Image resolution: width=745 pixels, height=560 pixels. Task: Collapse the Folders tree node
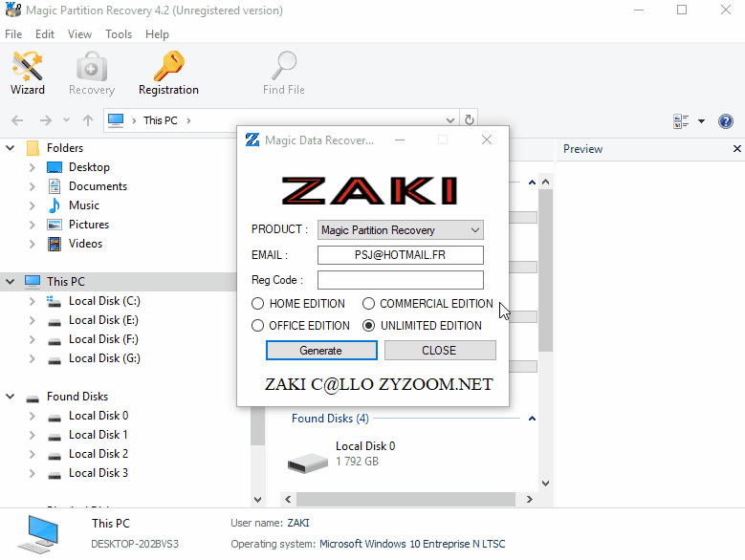pyautogui.click(x=10, y=148)
